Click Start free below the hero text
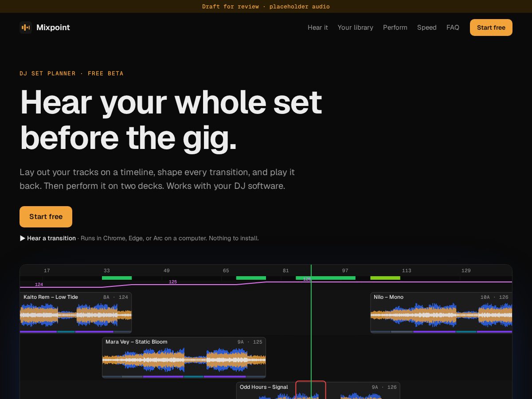This screenshot has height=399, width=532. [x=46, y=217]
